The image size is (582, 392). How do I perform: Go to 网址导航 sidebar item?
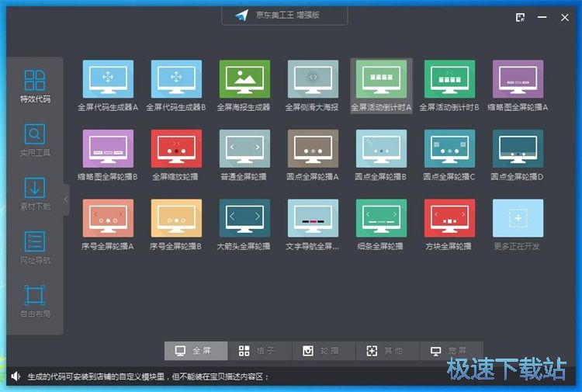click(35, 247)
